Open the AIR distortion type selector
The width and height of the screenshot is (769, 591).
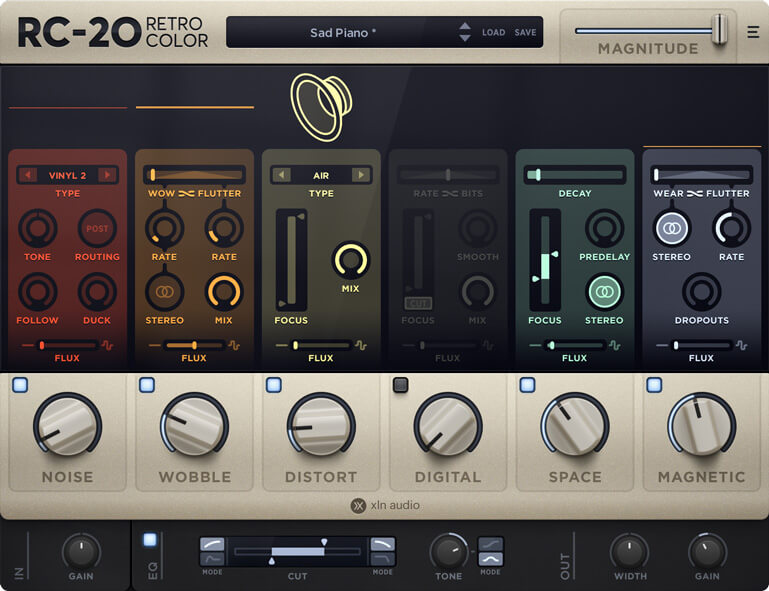point(321,175)
